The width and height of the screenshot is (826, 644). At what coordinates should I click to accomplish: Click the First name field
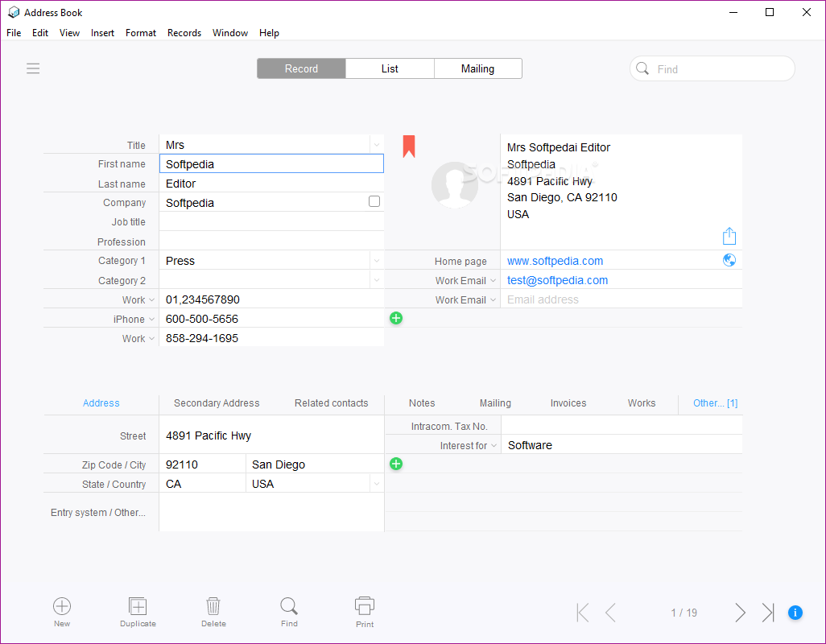[x=271, y=163]
